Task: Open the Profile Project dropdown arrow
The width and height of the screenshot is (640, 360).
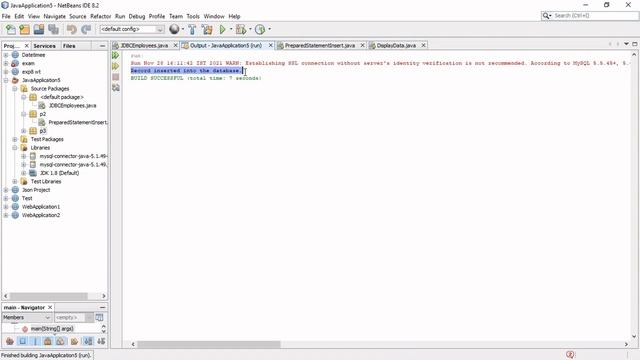Action: [269, 29]
